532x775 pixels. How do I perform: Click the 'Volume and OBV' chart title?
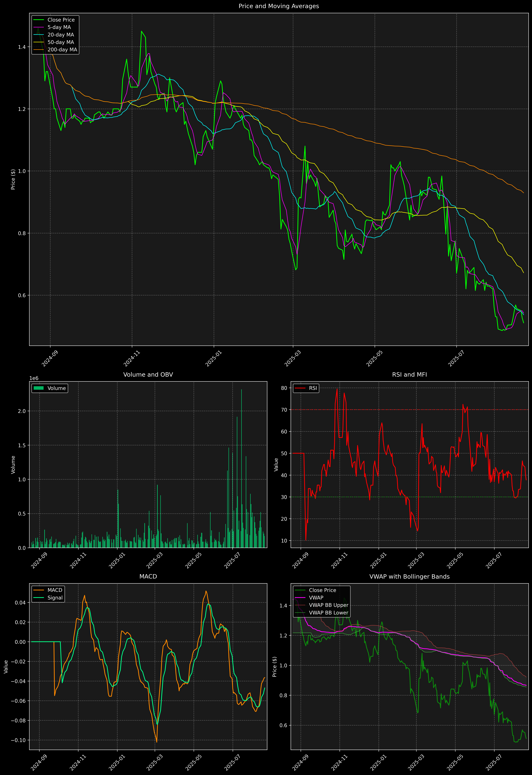tap(148, 374)
